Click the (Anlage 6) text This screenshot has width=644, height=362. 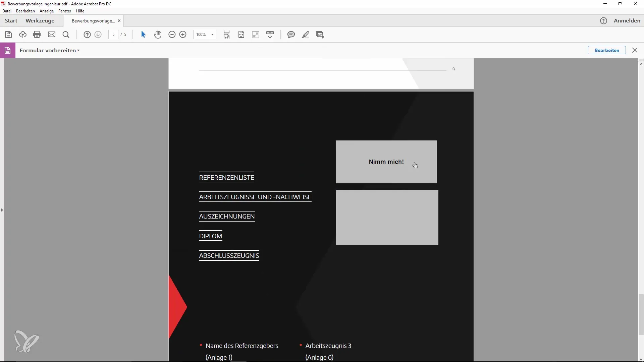319,357
